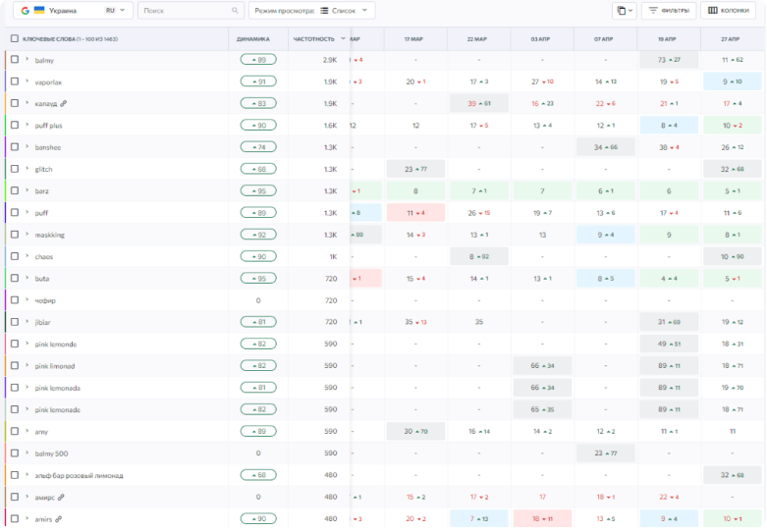Click keyword text pink limonad
The width and height of the screenshot is (767, 532).
[55, 366]
